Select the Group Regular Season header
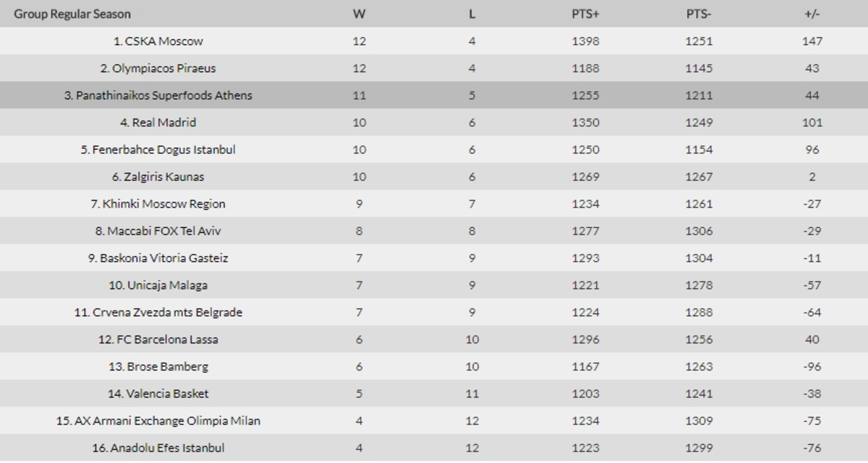This screenshot has width=868, height=463. 72,14
